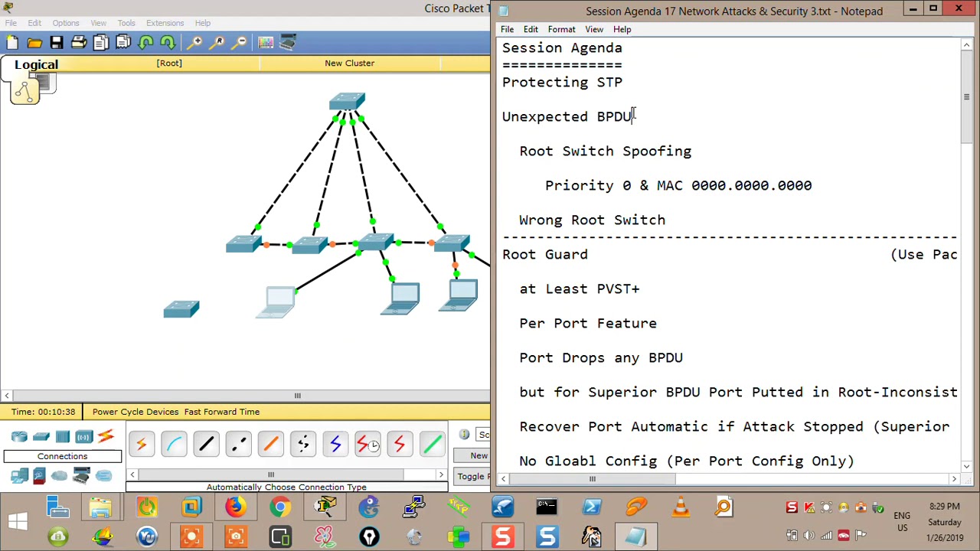The width and height of the screenshot is (980, 551).
Task: Click the Paste icon in Packet Tracer toolbar
Action: point(123,43)
